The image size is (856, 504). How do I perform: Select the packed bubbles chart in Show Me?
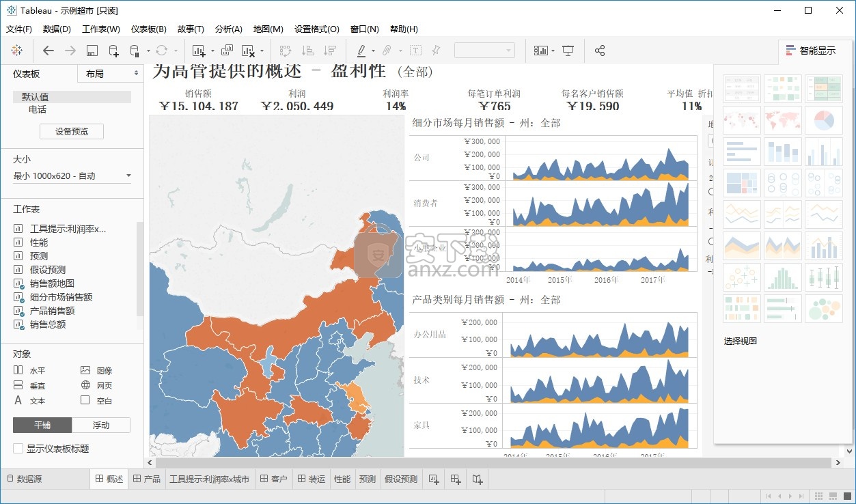pyautogui.click(x=823, y=309)
